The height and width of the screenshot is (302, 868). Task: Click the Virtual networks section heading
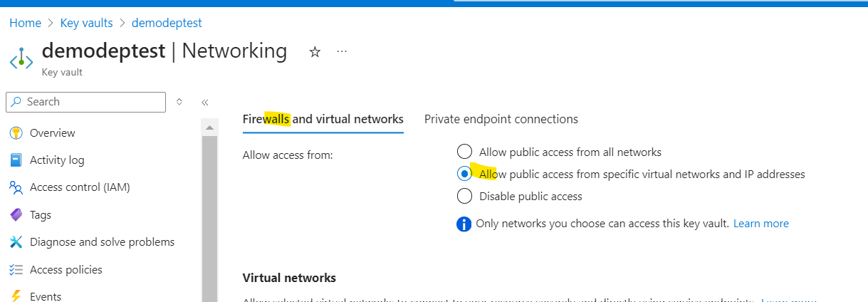pyautogui.click(x=289, y=278)
